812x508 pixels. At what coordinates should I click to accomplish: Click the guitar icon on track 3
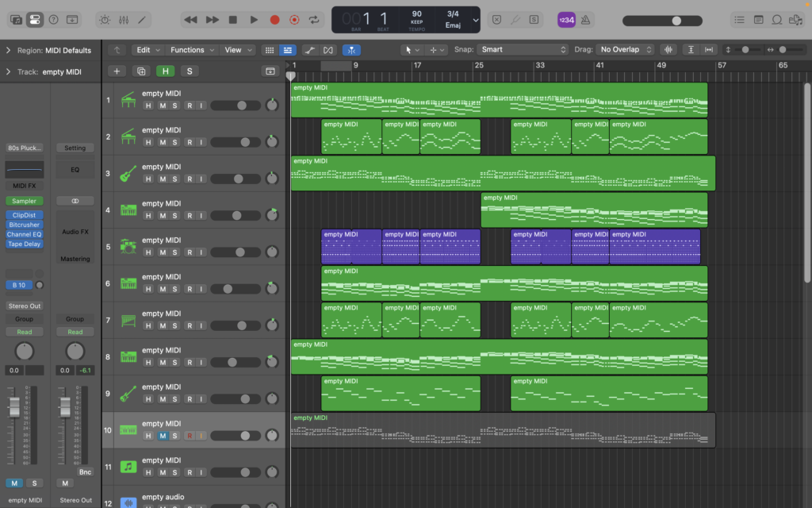[x=128, y=173]
